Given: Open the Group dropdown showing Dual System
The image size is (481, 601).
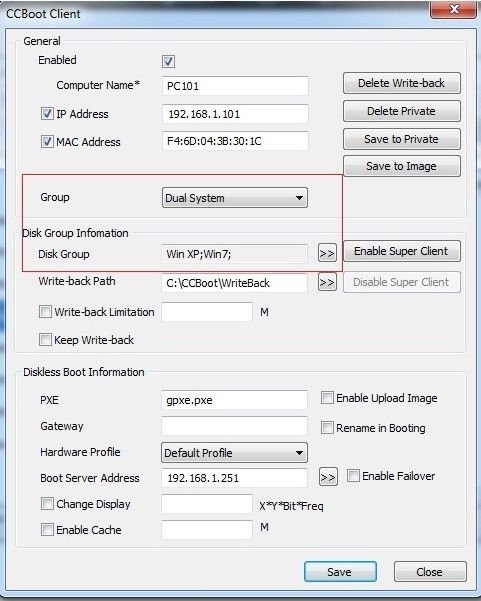Looking at the screenshot, I should coord(235,198).
